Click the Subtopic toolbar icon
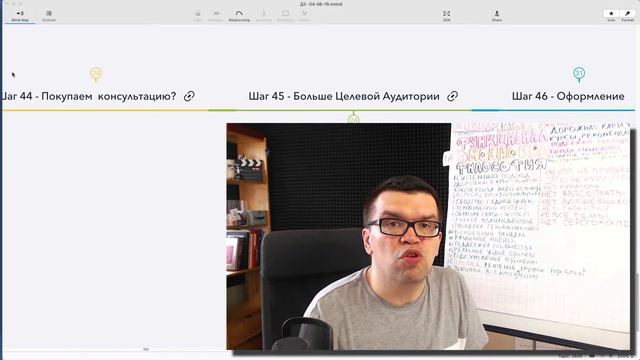 point(216,16)
